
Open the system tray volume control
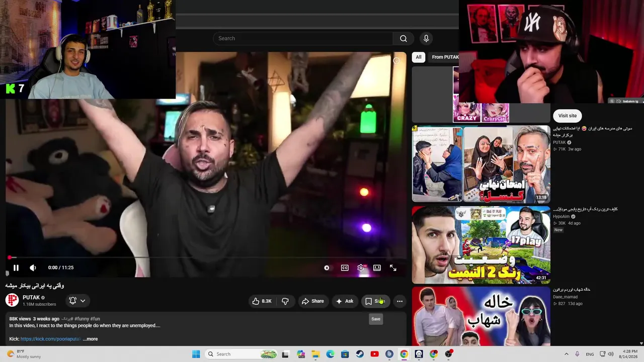tap(611, 354)
